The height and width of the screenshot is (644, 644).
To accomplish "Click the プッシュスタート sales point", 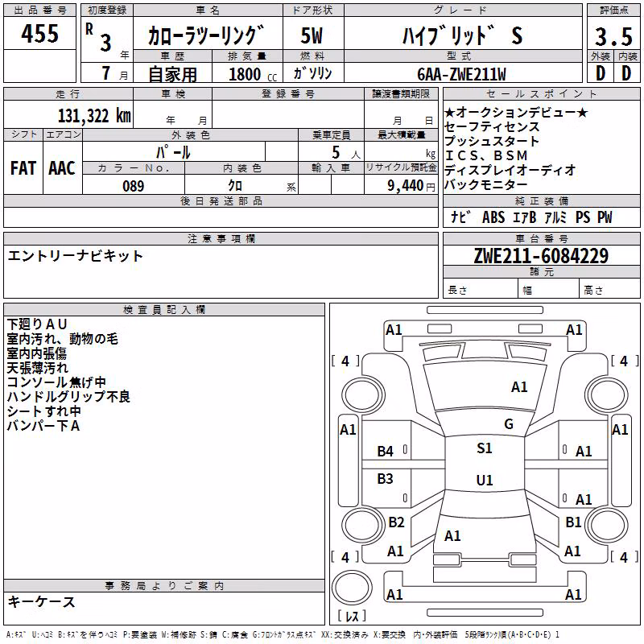I will (492, 141).
